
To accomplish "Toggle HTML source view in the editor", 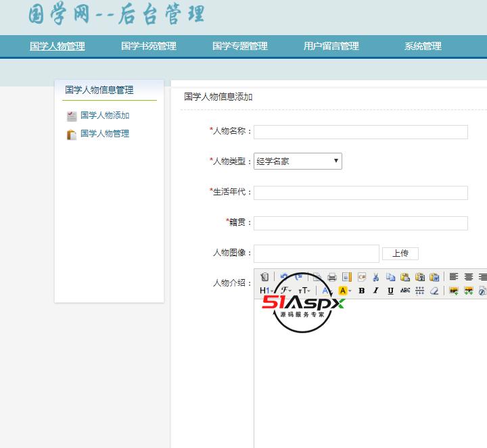I will (x=264, y=276).
